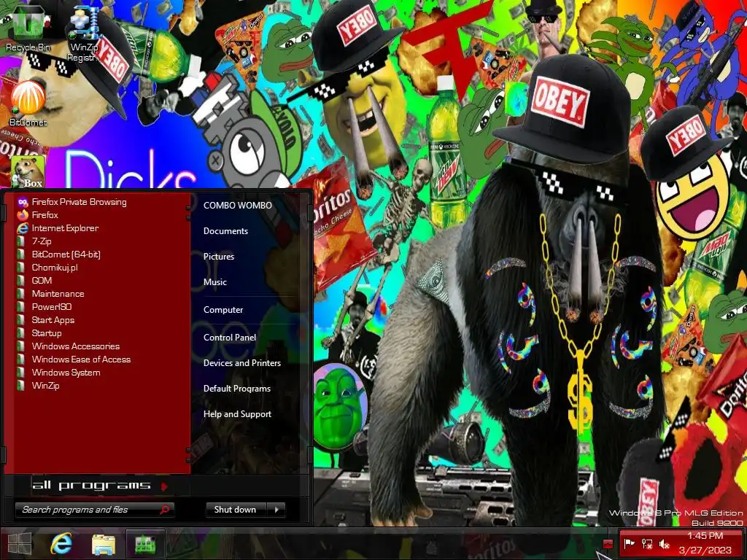Screen dimensions: 747x560
Task: Select the Windows System entry text
Action: coord(66,373)
